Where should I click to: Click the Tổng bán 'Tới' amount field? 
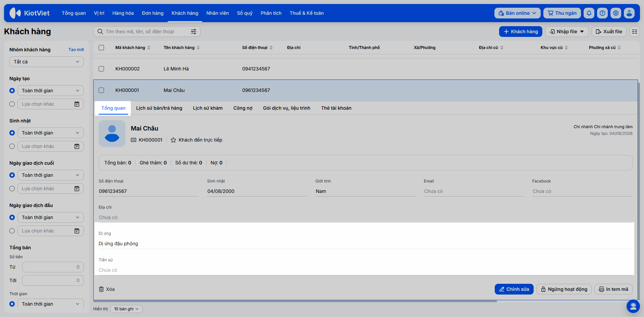(x=53, y=280)
